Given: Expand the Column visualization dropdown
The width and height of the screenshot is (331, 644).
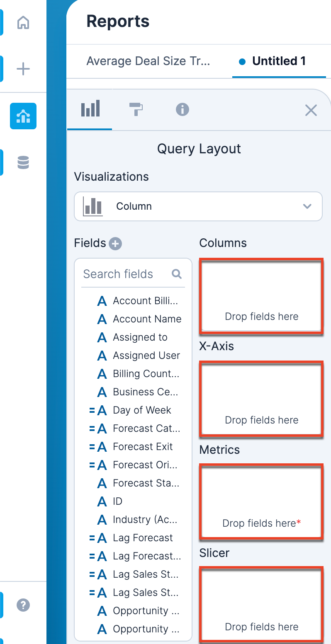Looking at the screenshot, I should pos(198,206).
